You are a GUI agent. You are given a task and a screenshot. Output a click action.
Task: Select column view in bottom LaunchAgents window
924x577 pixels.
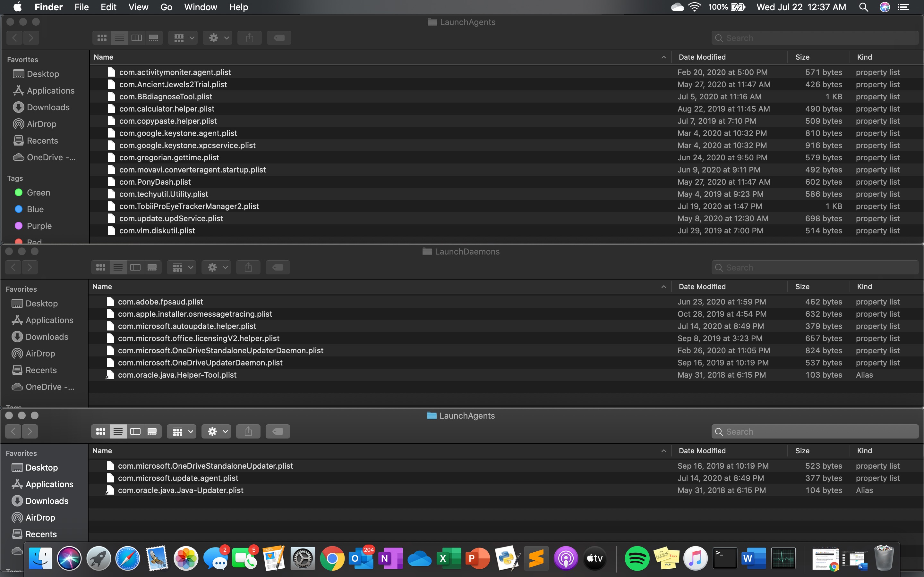(x=135, y=431)
